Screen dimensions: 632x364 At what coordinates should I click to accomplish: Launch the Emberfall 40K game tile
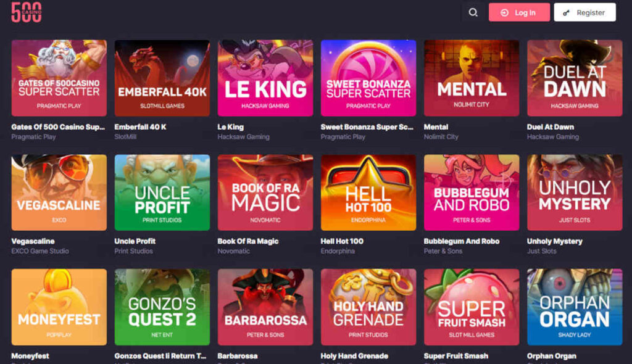point(162,78)
